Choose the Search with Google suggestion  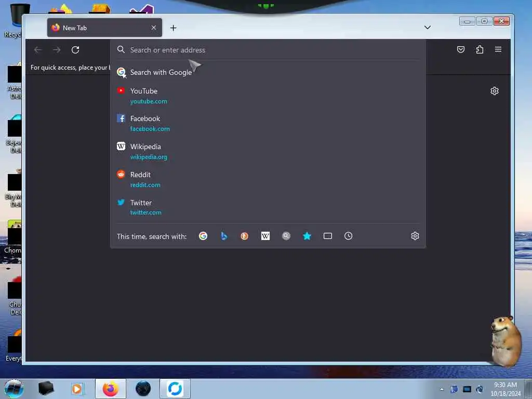tap(268, 72)
